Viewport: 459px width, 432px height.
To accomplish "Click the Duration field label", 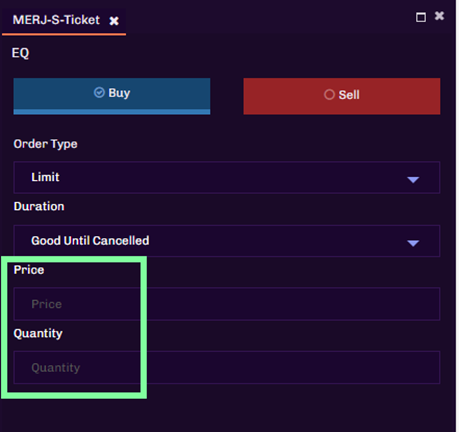I will click(x=39, y=206).
